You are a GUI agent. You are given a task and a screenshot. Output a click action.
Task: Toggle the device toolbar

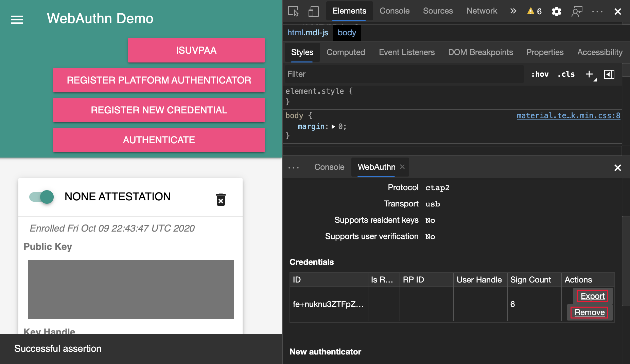(x=313, y=11)
